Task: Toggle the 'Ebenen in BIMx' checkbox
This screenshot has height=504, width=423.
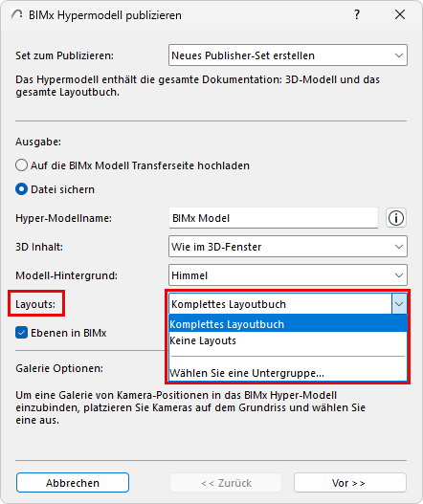Action: 21,333
